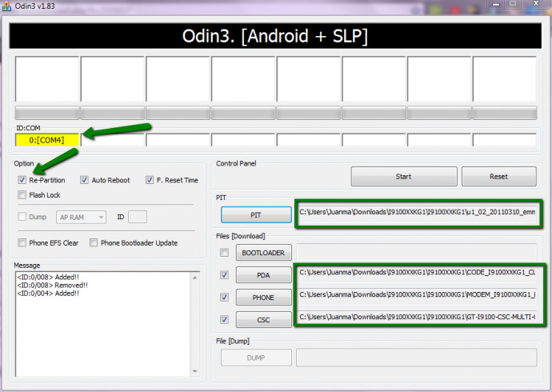The image size is (552, 392).
Task: Click the PDA file button
Action: (263, 275)
